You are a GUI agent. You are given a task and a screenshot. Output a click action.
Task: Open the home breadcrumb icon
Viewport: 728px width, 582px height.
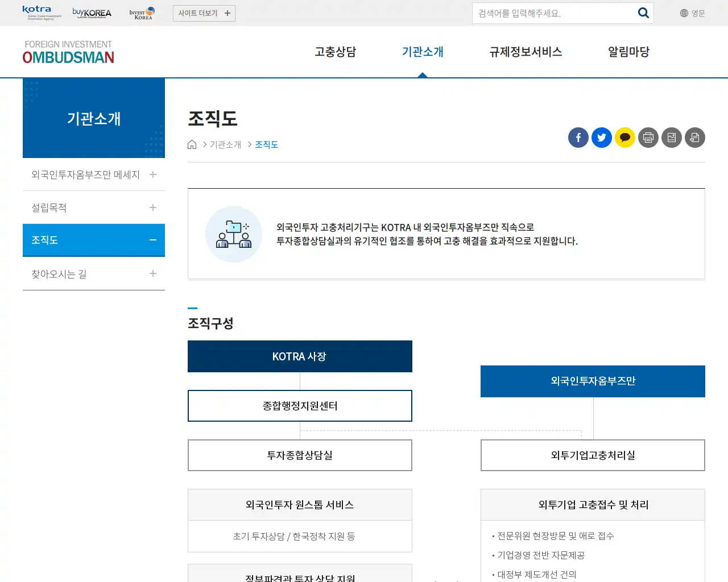(x=192, y=144)
